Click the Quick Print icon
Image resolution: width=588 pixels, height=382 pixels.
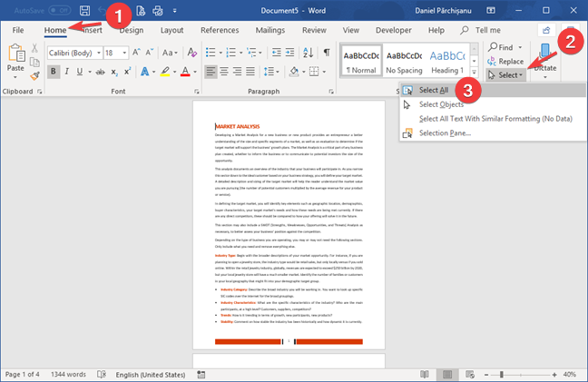(x=158, y=11)
